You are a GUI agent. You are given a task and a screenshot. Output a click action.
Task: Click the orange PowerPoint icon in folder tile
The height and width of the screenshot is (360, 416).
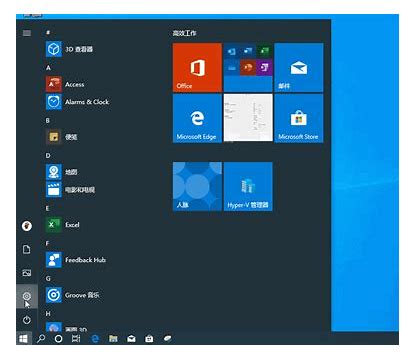[248, 68]
